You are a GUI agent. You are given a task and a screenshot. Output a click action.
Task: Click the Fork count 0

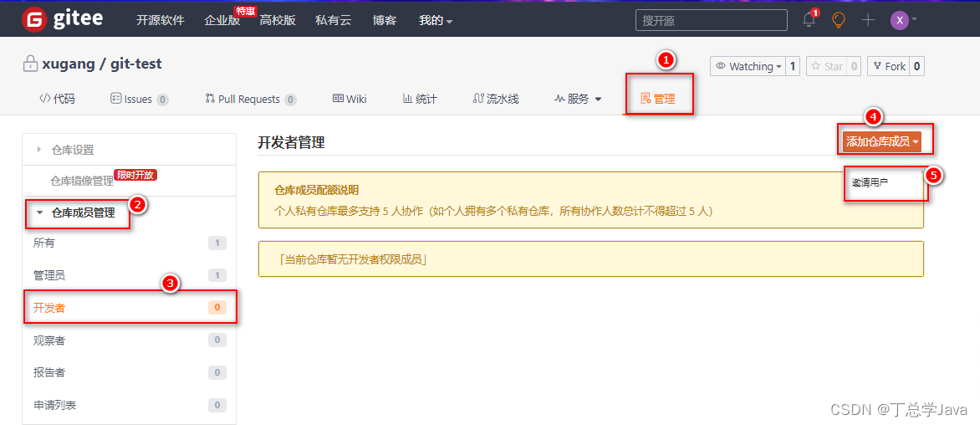tap(917, 66)
